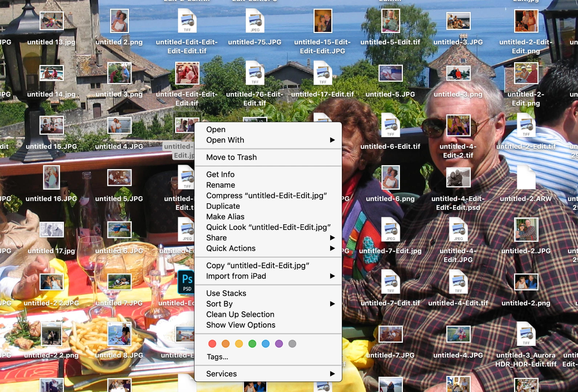Select the untitled-2-Edit-Edit.png file icon
578x392 pixels.
tap(526, 21)
